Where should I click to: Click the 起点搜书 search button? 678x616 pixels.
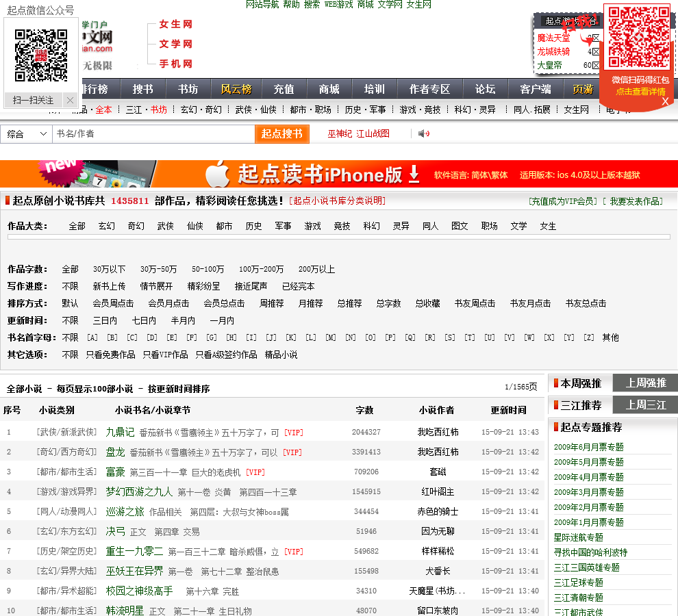[x=282, y=134]
